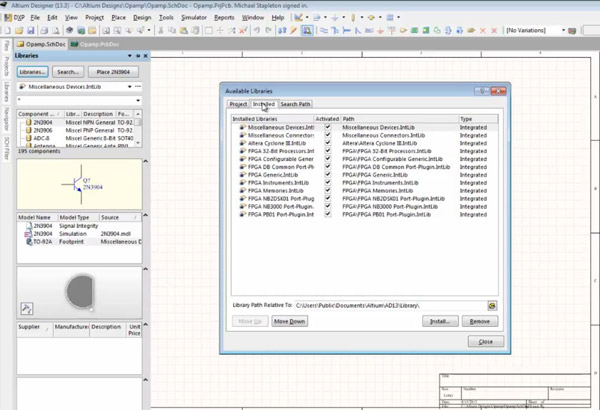The image size is (600, 410).
Task: Toggle FPGA Configurable Generic activated checkbox
Action: 328,158
